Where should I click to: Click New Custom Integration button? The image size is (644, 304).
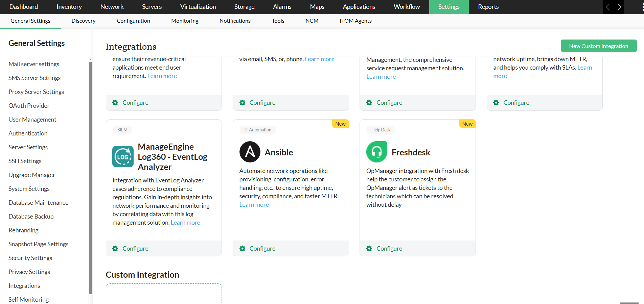[598, 46]
